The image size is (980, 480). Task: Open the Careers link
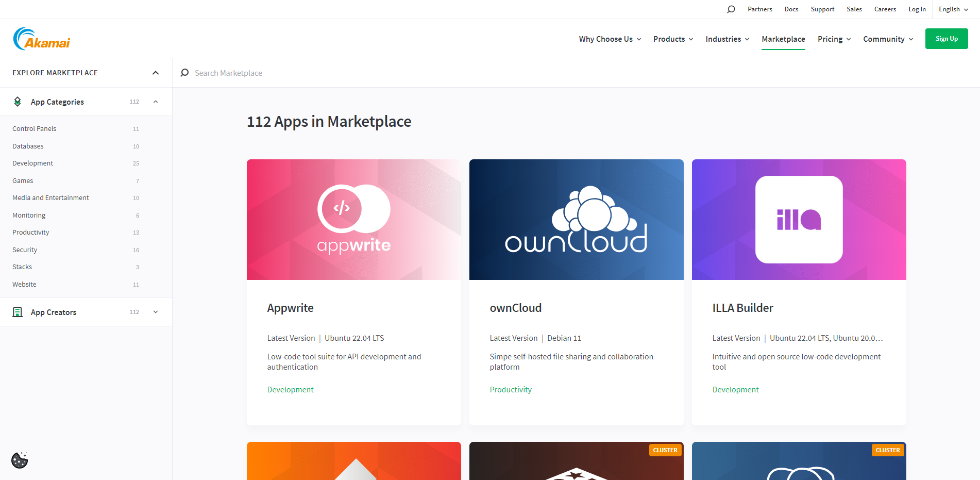pos(885,9)
